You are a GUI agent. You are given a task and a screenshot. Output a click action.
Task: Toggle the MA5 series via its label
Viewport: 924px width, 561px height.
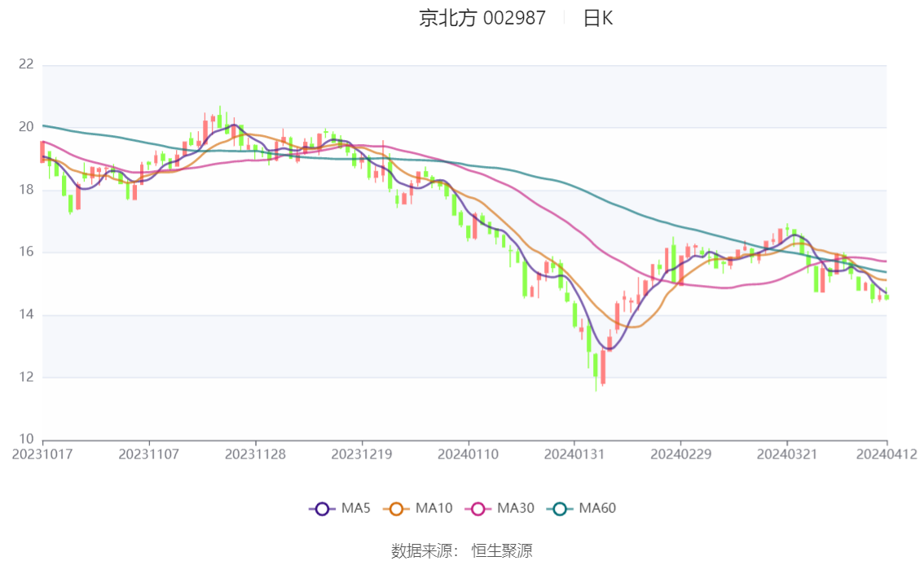pos(356,509)
